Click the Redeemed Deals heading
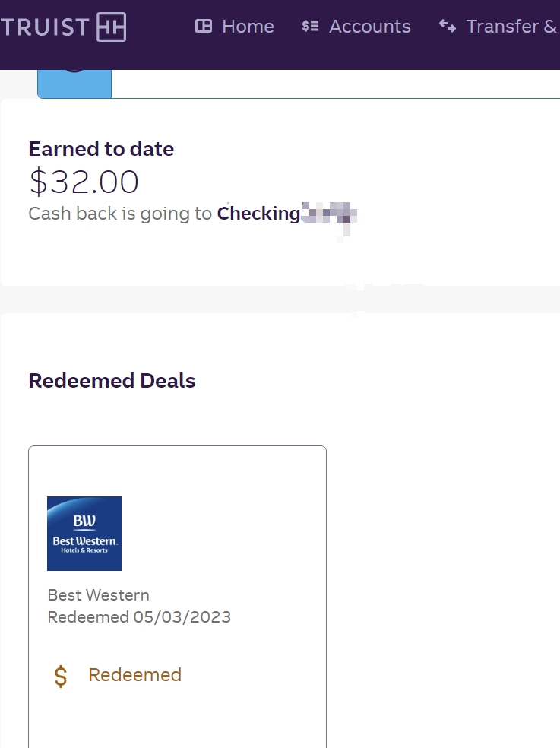Viewport: 560px width, 748px height. (x=112, y=381)
